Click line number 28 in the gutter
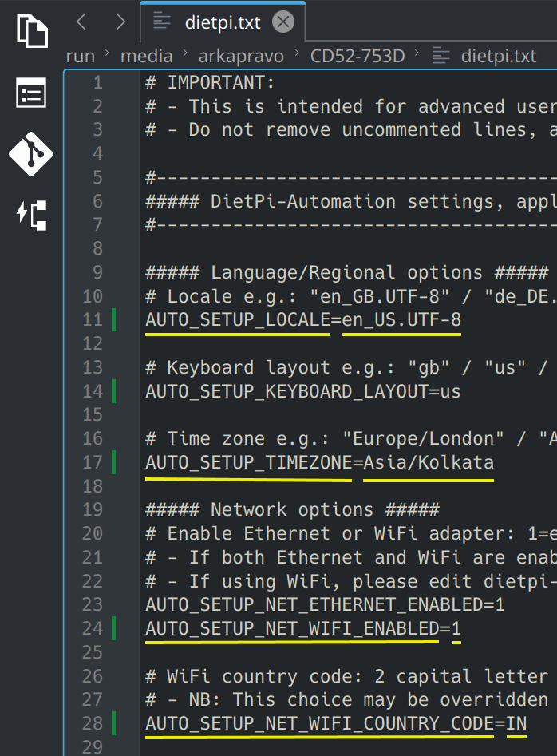The height and width of the screenshot is (756, 557). point(93,723)
